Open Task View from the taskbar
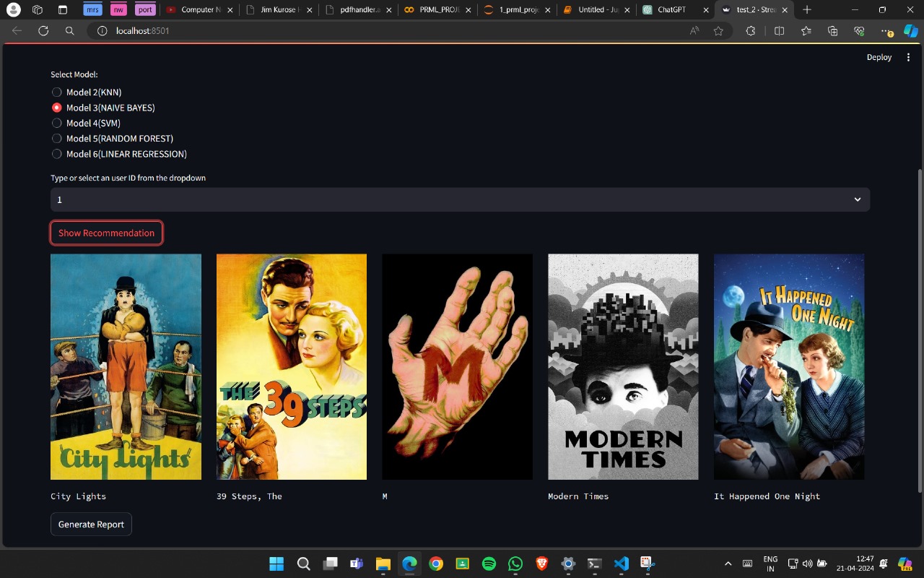 330,564
